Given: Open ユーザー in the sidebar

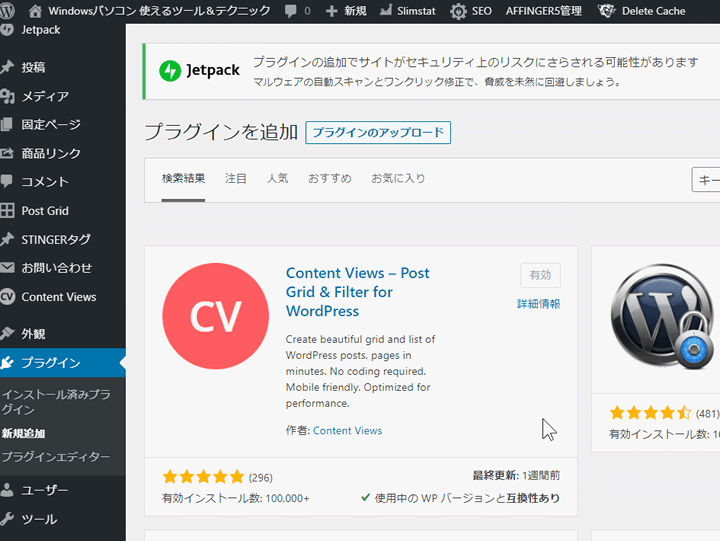Looking at the screenshot, I should [45, 490].
